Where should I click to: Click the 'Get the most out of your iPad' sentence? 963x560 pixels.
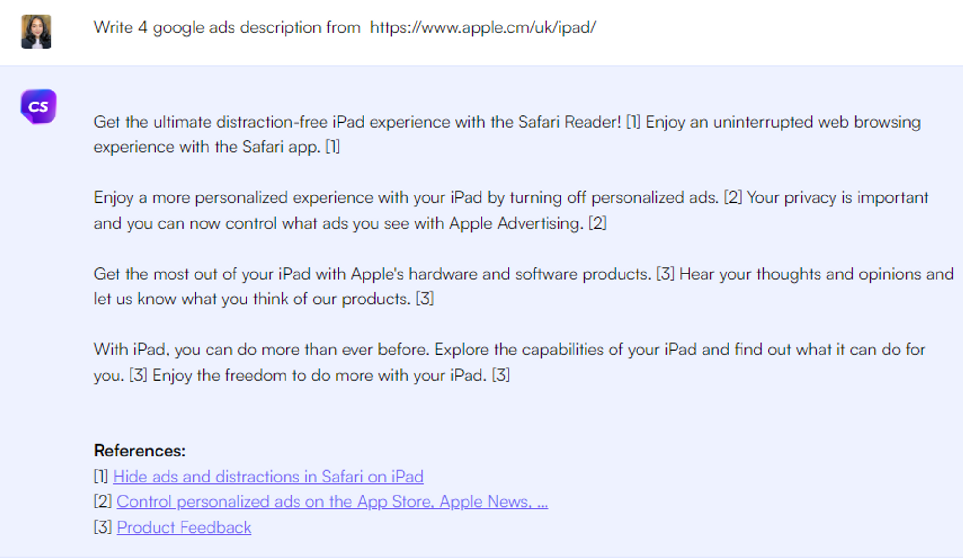(372, 274)
